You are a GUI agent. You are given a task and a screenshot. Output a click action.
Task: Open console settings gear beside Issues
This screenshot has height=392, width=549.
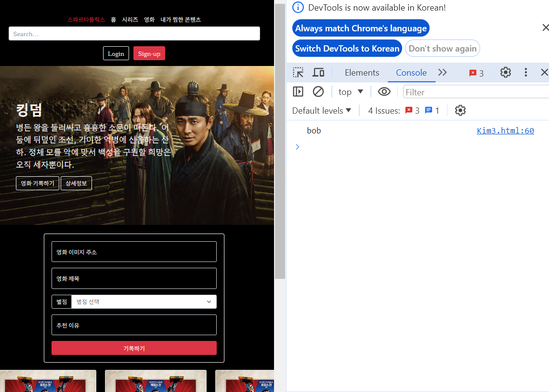[460, 111]
